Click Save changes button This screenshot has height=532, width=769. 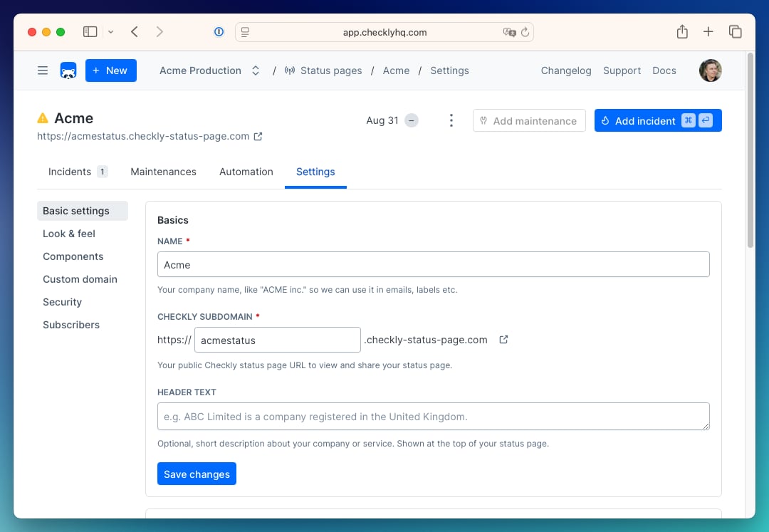(x=197, y=474)
